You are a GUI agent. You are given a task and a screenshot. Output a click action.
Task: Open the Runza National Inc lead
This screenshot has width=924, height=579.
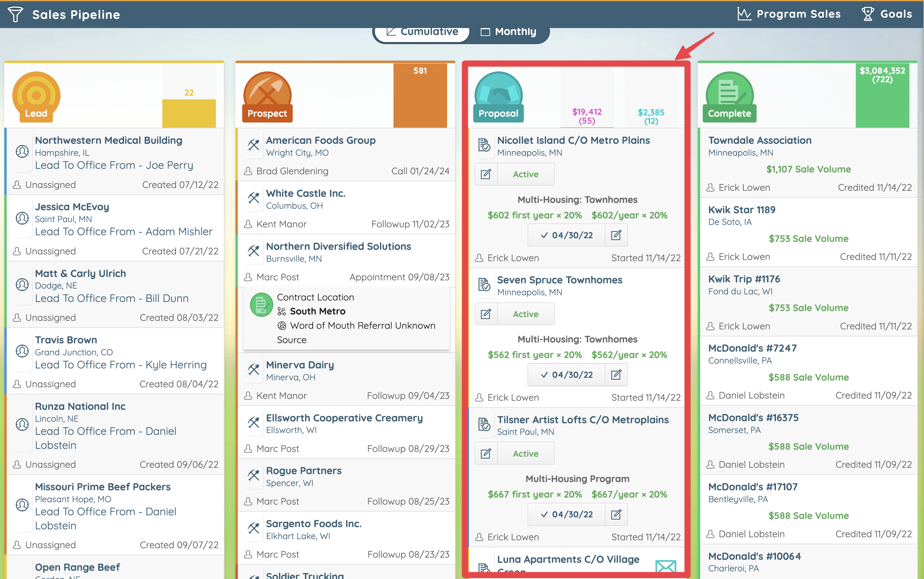pyautogui.click(x=80, y=406)
